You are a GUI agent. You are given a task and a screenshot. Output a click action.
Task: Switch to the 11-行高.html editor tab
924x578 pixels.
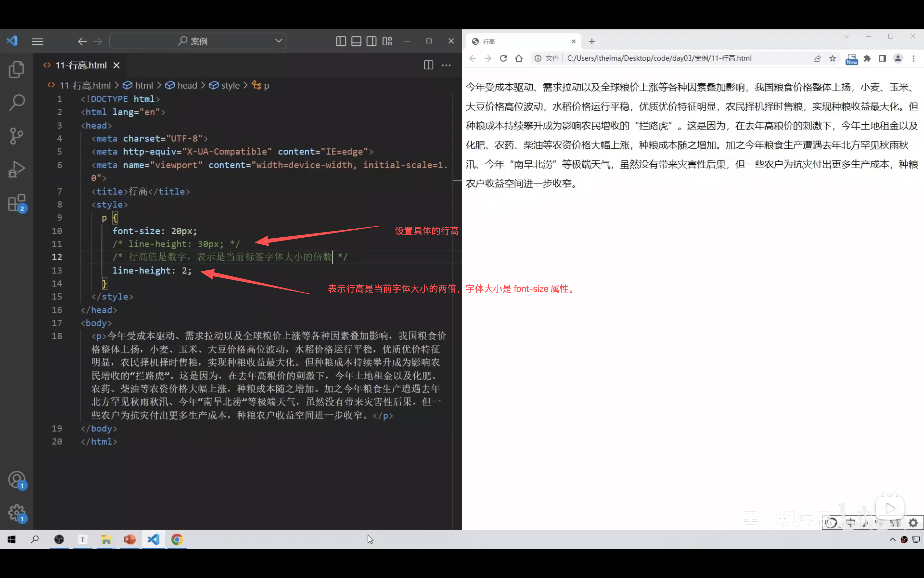point(81,65)
